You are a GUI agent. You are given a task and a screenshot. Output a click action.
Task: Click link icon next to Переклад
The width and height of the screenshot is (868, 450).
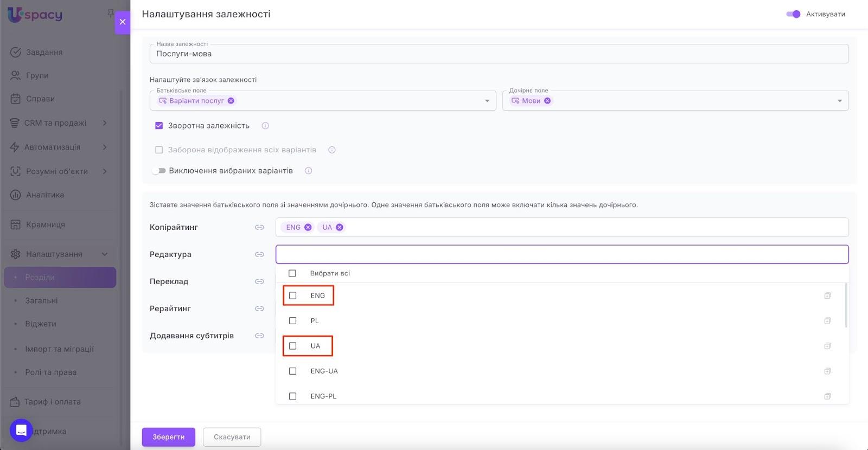259,281
